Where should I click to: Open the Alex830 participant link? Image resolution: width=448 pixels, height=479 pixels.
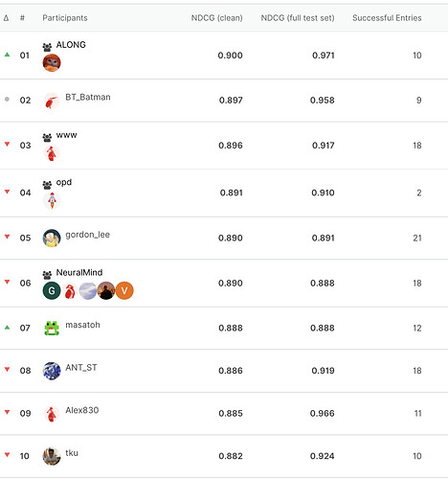[82, 410]
